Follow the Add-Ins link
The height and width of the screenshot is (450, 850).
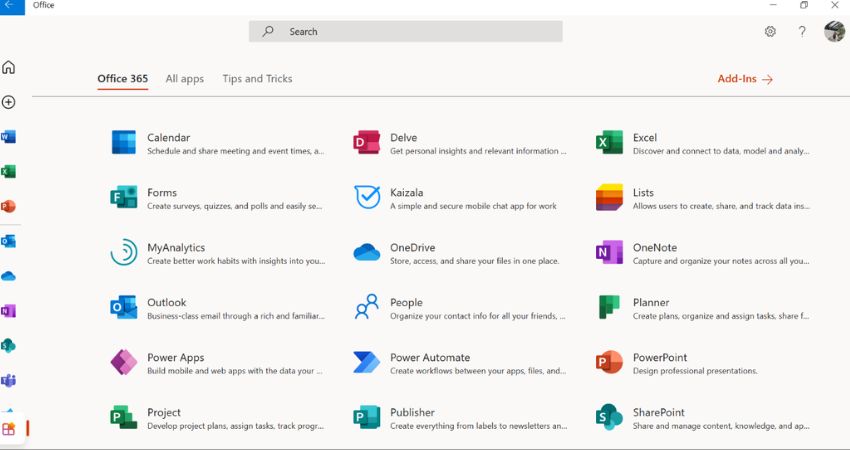[x=745, y=79]
